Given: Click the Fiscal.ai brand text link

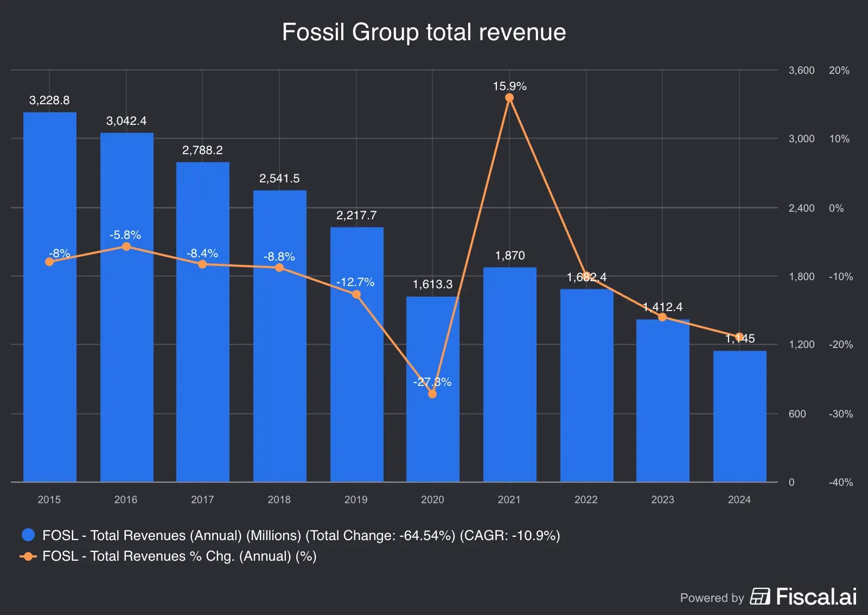Looking at the screenshot, I should [x=816, y=597].
